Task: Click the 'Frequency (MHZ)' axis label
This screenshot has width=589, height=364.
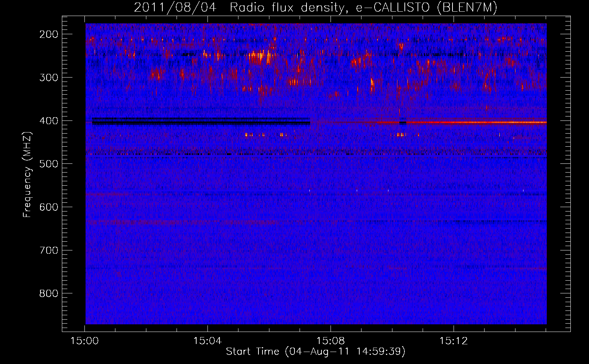Action: 27,174
